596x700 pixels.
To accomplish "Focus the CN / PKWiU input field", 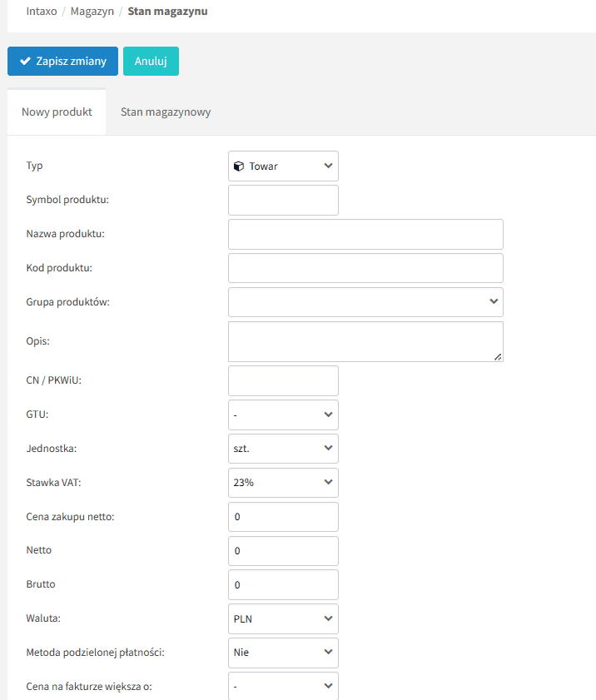I will coord(283,380).
